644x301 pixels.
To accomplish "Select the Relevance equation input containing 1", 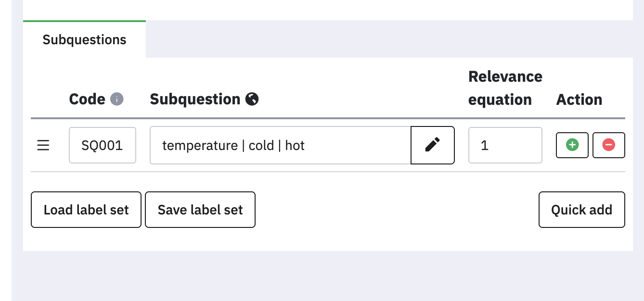I will click(505, 145).
